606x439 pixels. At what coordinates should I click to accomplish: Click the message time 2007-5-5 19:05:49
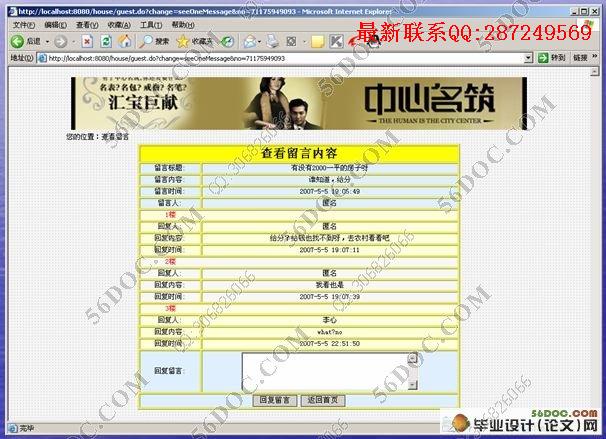330,191
